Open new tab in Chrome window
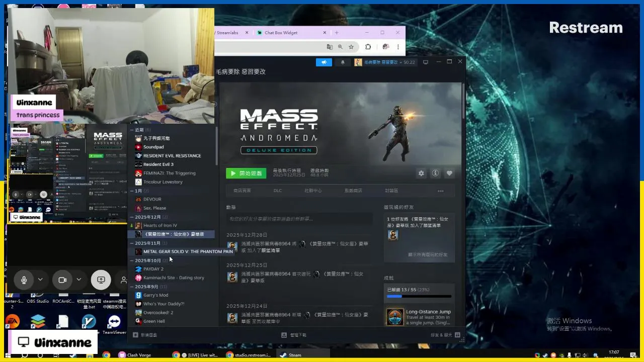Screen dimensions: 644x362 click(337, 33)
